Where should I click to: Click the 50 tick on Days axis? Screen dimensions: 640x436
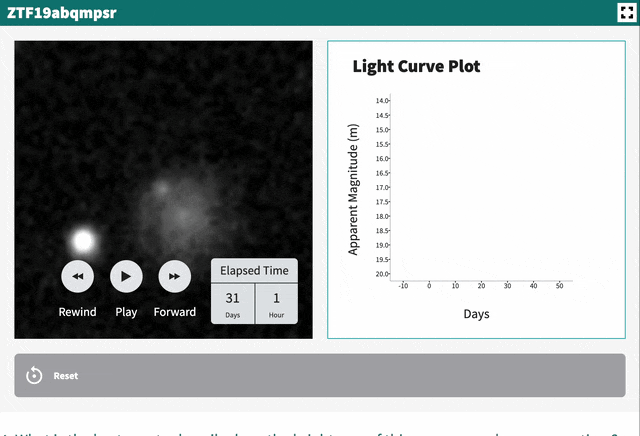(559, 286)
